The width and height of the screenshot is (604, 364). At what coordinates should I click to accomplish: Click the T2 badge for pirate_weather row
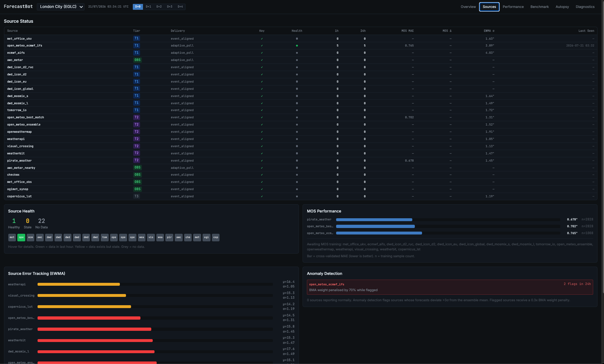point(136,160)
